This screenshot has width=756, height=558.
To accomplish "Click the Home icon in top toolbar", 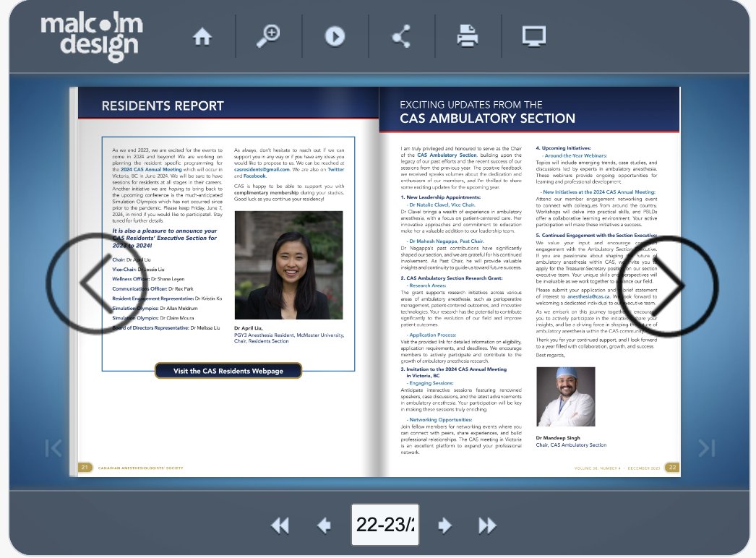I will pos(202,37).
